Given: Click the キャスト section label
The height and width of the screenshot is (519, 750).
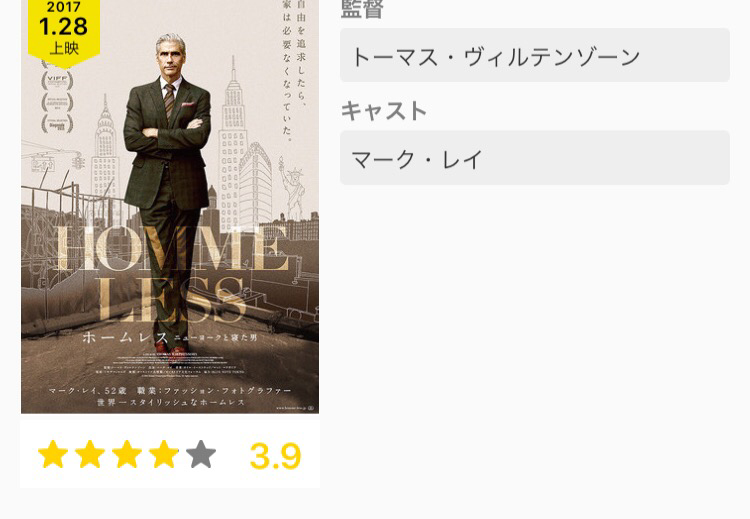Looking at the screenshot, I should (x=384, y=111).
